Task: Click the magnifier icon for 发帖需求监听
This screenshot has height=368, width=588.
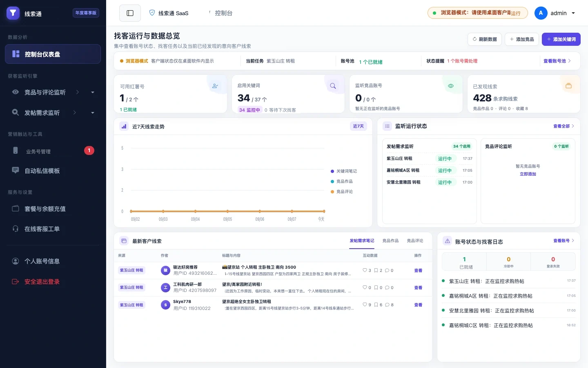Action: (16, 112)
